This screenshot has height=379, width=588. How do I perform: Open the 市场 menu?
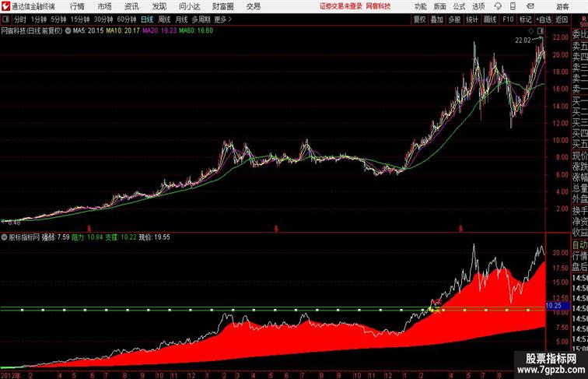(105, 6)
